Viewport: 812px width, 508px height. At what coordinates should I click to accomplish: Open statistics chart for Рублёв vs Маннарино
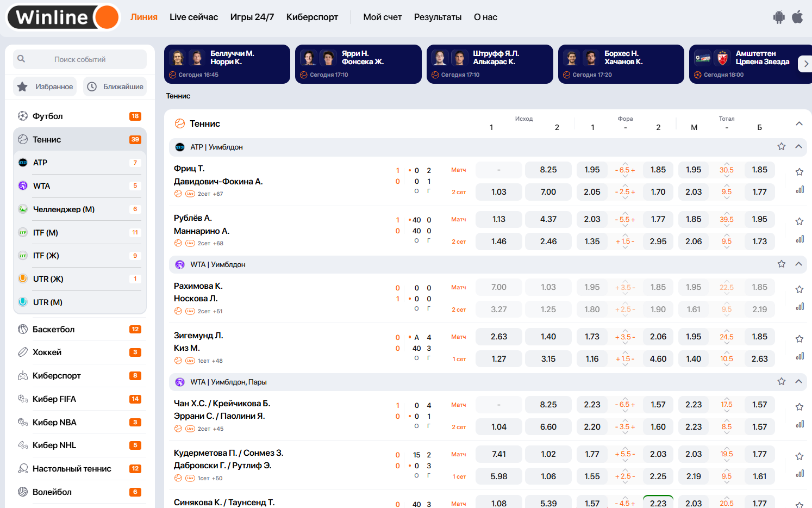[799, 239]
